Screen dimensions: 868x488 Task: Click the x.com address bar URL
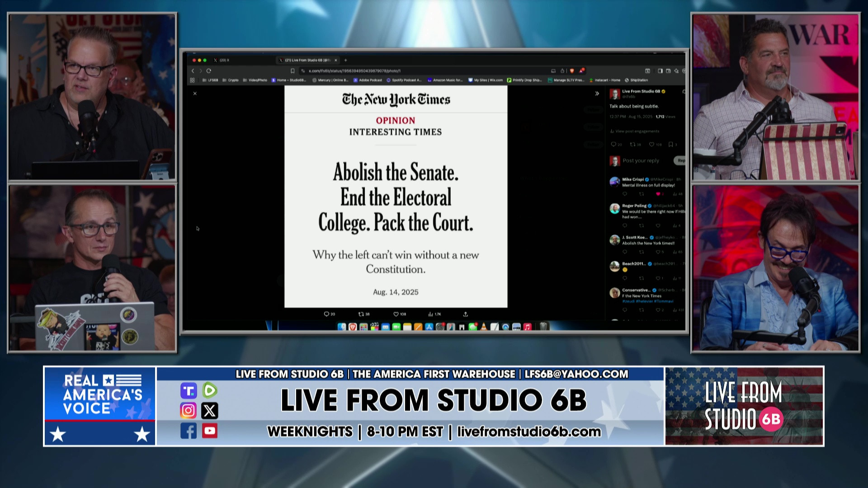tap(354, 71)
